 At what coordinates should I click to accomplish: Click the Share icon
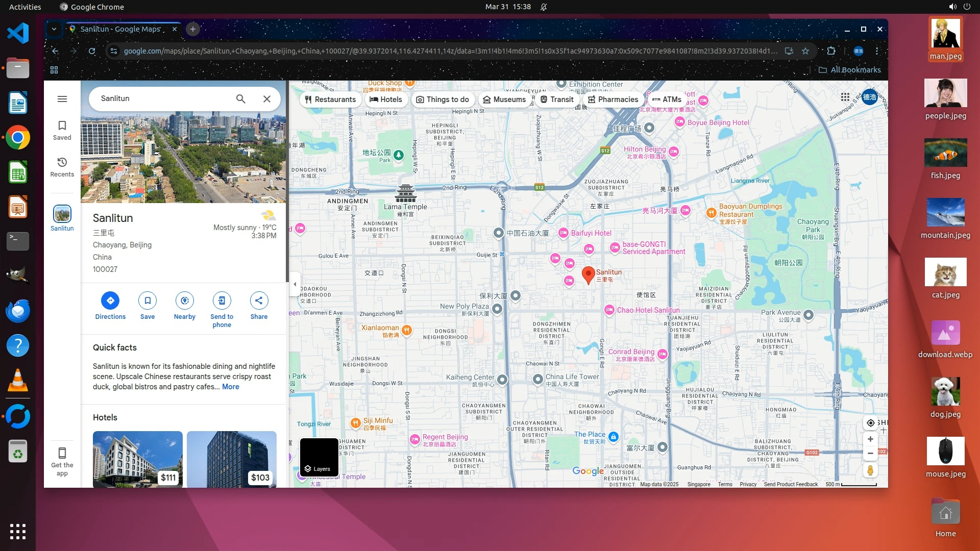coord(259,300)
